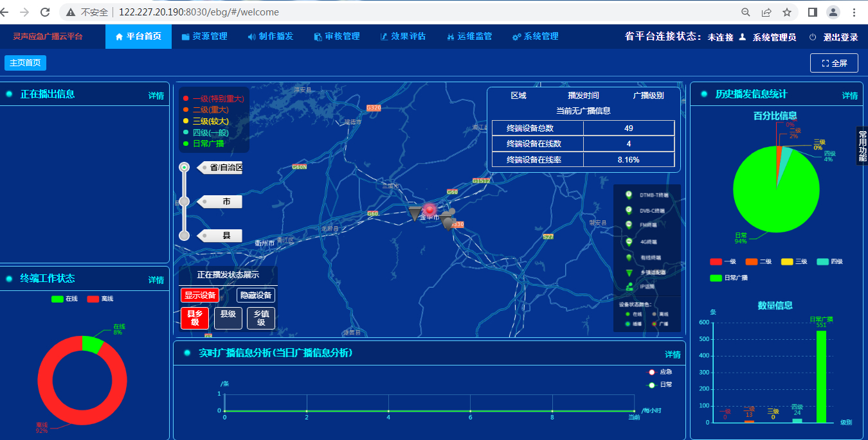Click the red broadcast marker at 金华市
The image size is (868, 440).
click(x=429, y=209)
